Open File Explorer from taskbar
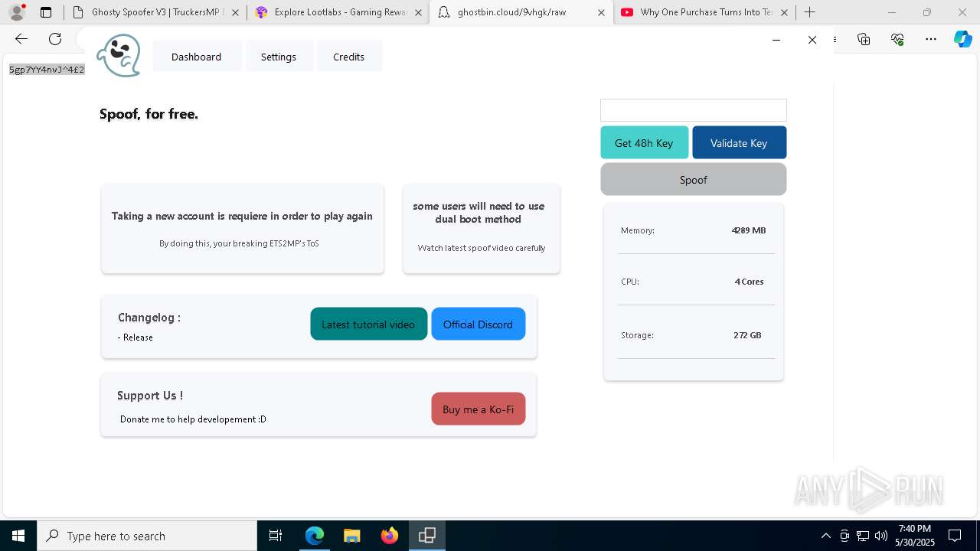 pos(351,536)
